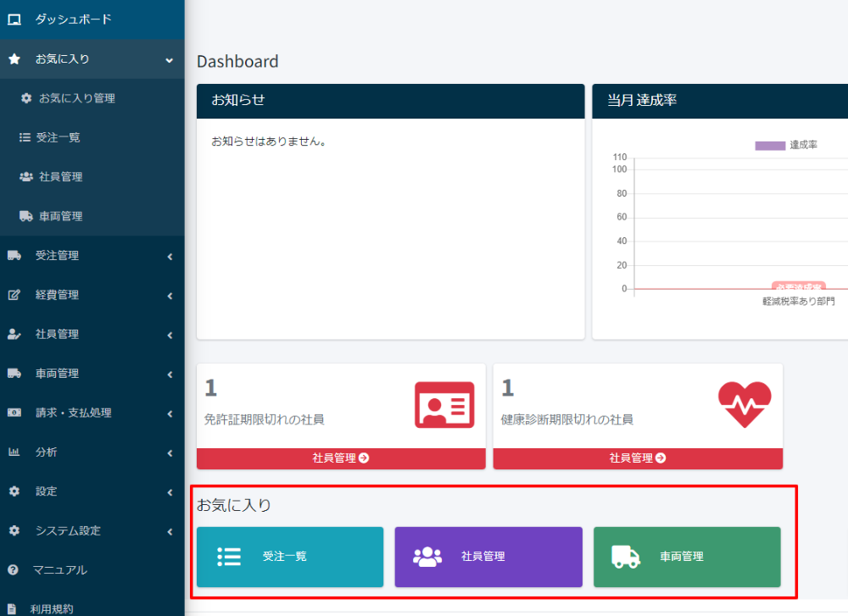Click the star icon beside お気に入り
This screenshot has width=848, height=616.
(x=14, y=59)
